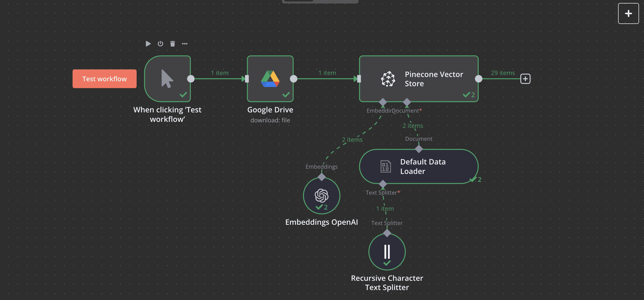
Task: Click the '1 item' label between Drive and Pinecone
Action: point(327,73)
